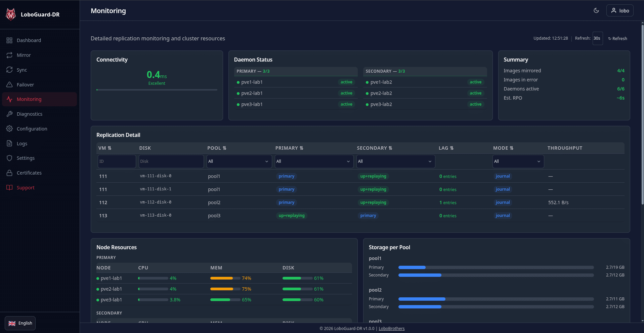Viewport: 644px width, 333px height.
Task: Open the PRIMARY filter dropdown
Action: coord(314,161)
